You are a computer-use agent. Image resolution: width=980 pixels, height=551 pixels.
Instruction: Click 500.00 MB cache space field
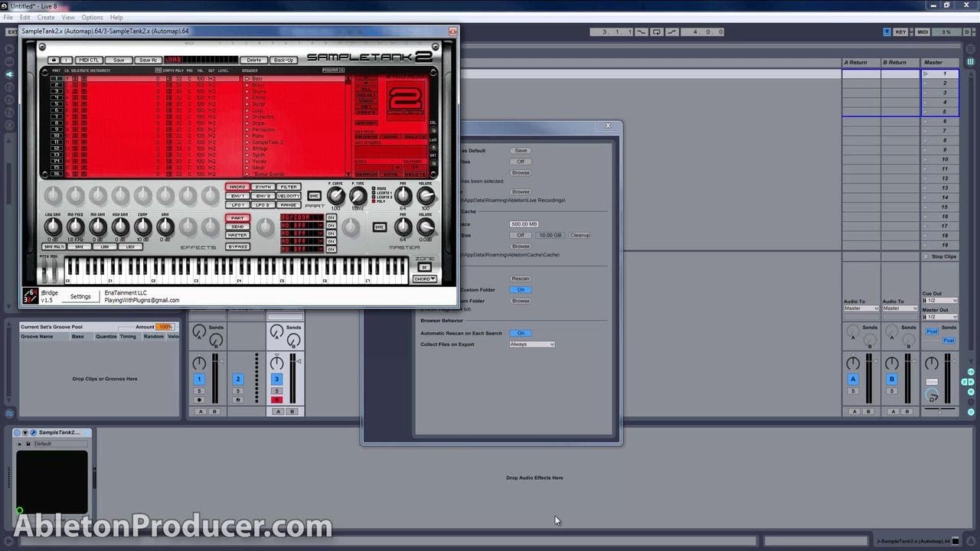pos(524,224)
